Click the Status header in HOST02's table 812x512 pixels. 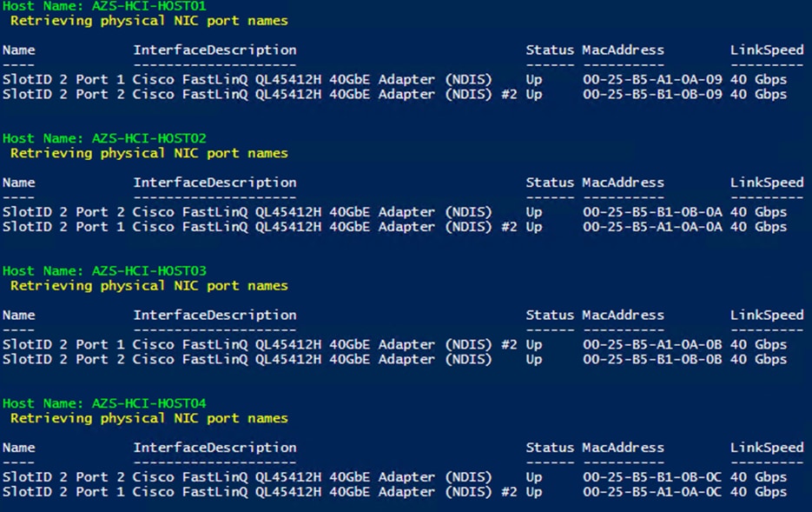click(x=550, y=183)
